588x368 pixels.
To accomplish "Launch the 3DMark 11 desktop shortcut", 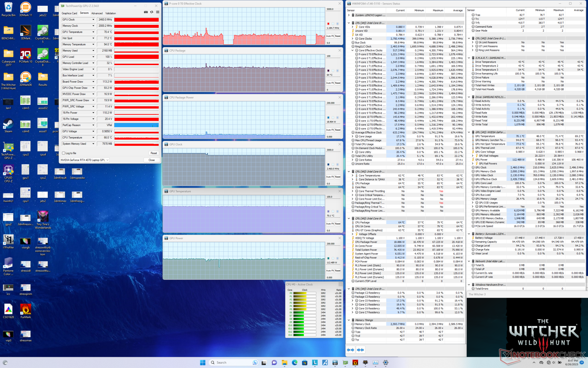I will tap(25, 9).
